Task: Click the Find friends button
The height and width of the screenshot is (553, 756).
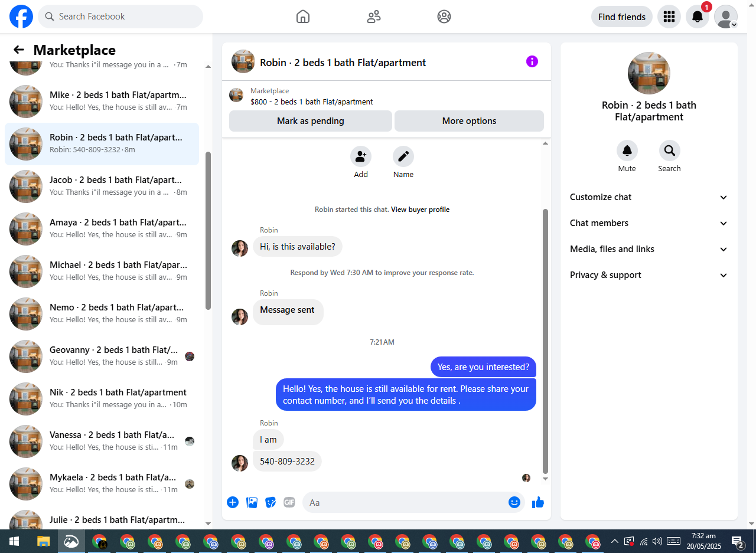Action: pos(622,17)
